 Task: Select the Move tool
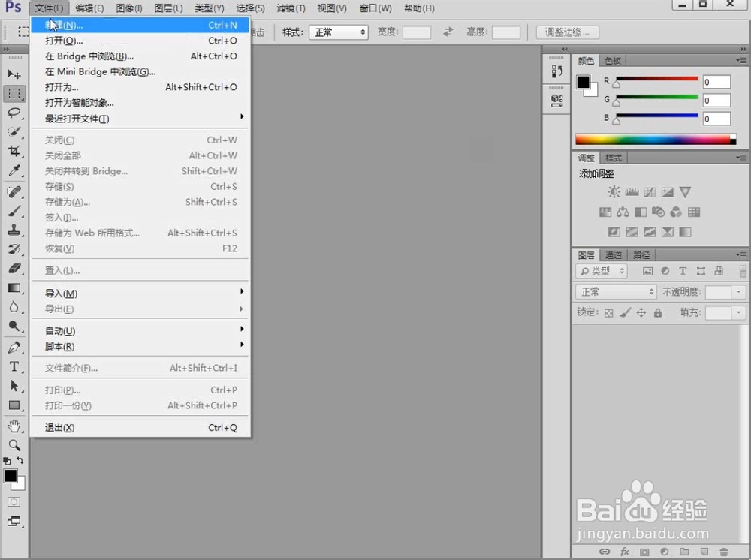coord(14,74)
